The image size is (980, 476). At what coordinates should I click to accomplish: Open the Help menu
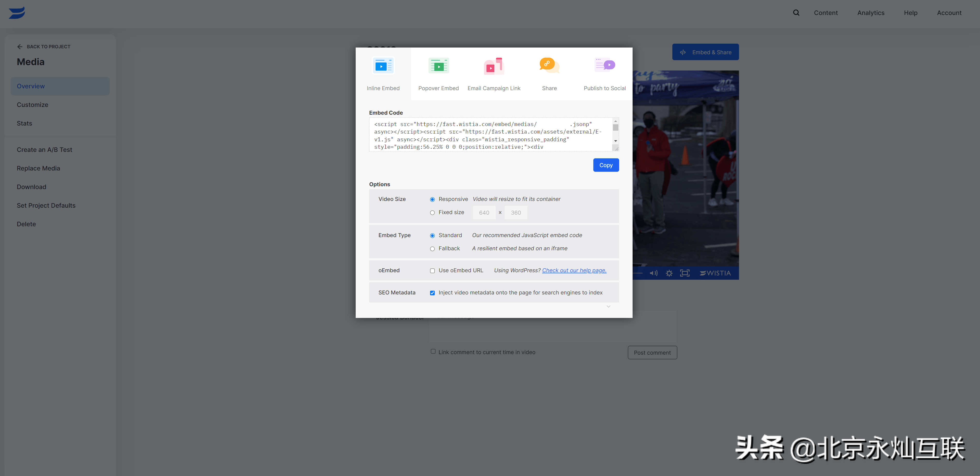[910, 13]
